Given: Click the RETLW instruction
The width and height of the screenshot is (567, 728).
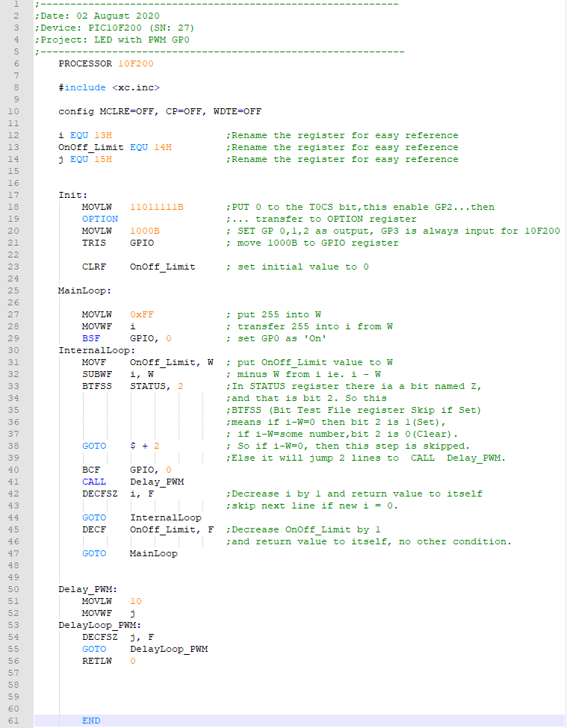Looking at the screenshot, I should coord(97,661).
